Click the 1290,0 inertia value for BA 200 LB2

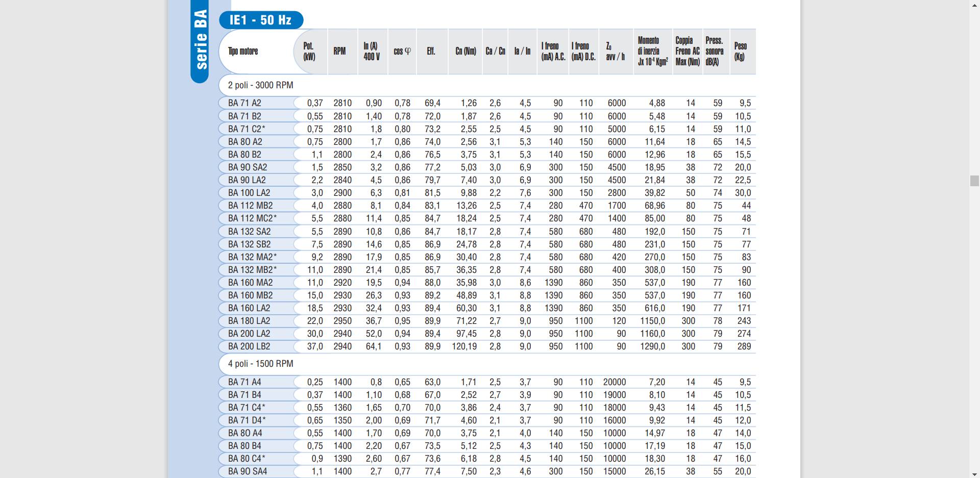click(x=653, y=346)
